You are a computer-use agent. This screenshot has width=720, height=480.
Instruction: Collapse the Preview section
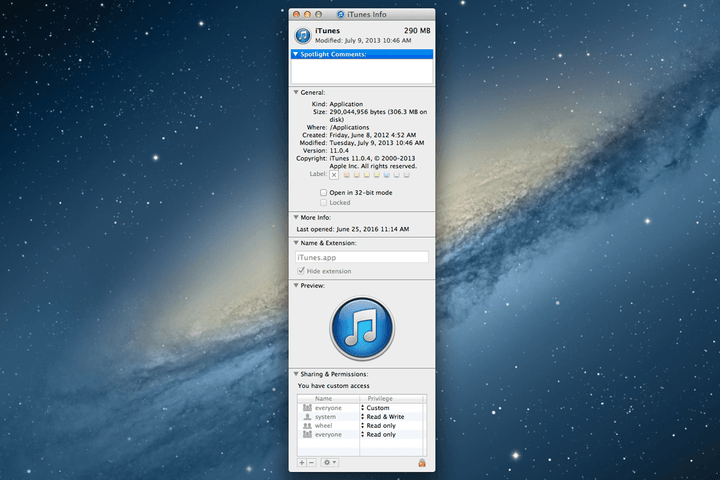[x=296, y=285]
